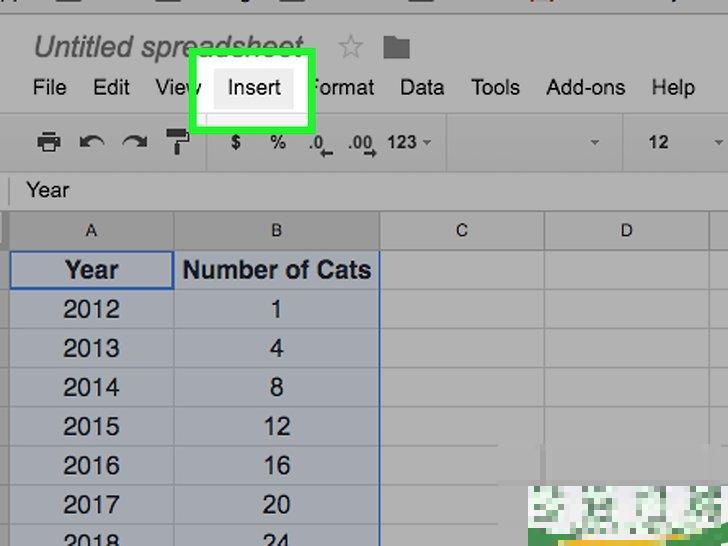Open the 123 number formats dropdown

[408, 142]
